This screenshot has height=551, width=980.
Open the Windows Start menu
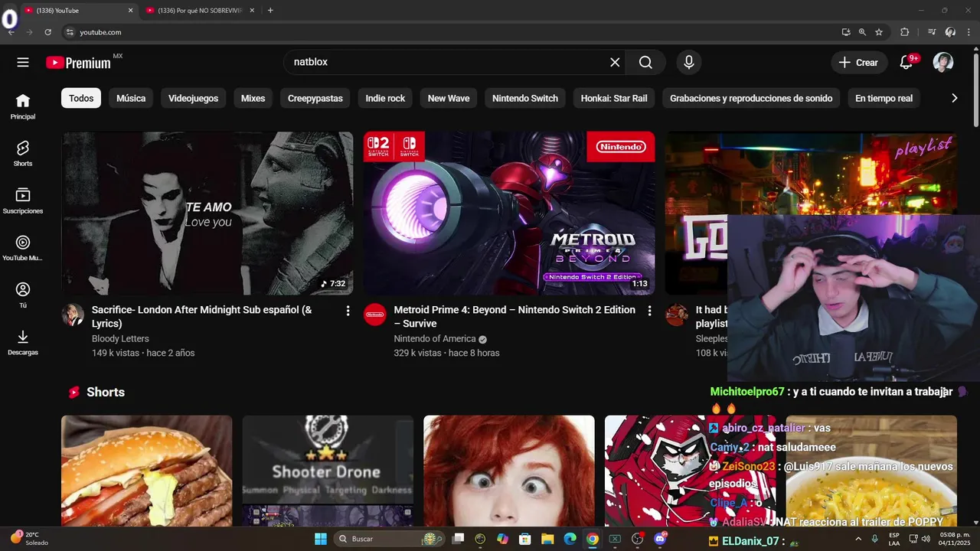320,539
